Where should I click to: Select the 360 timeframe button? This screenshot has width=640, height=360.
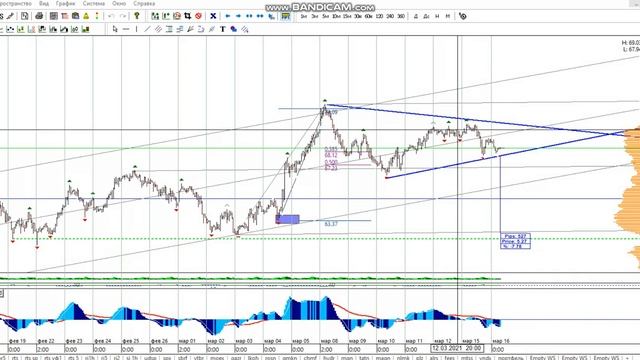pos(401,16)
